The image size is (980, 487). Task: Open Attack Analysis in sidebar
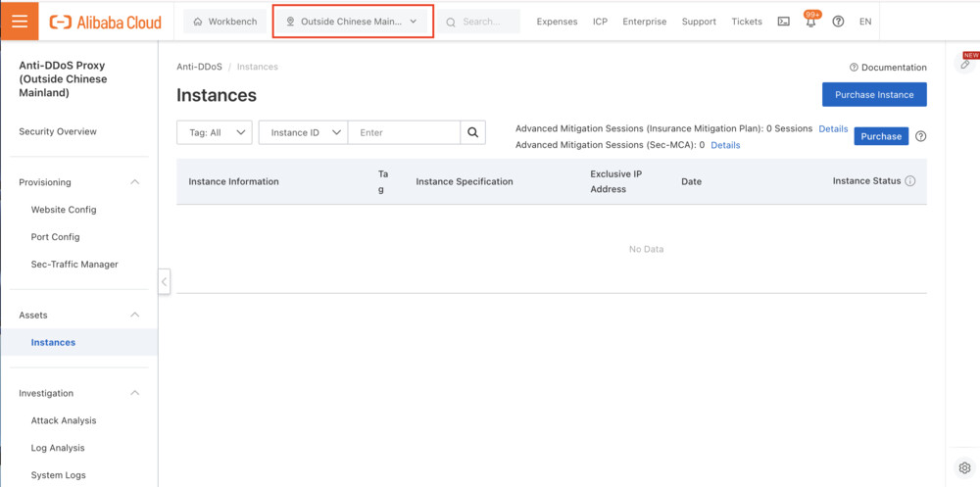point(64,420)
